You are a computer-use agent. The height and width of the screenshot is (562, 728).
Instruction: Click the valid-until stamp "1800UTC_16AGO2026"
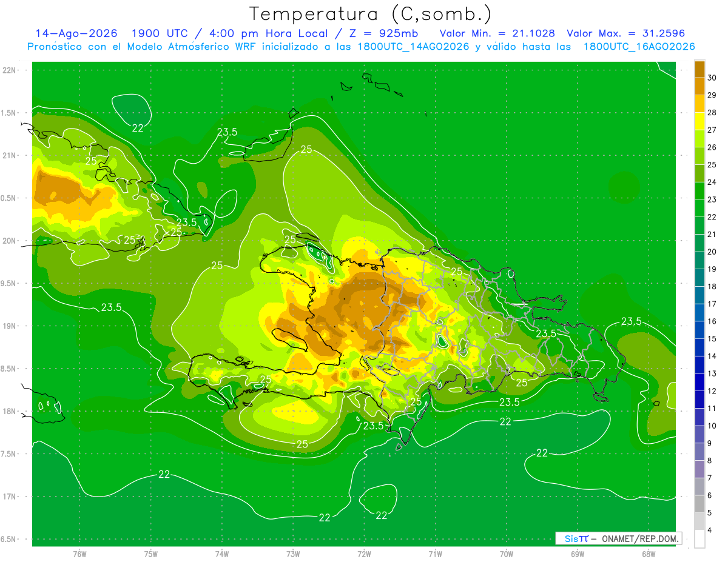point(639,47)
